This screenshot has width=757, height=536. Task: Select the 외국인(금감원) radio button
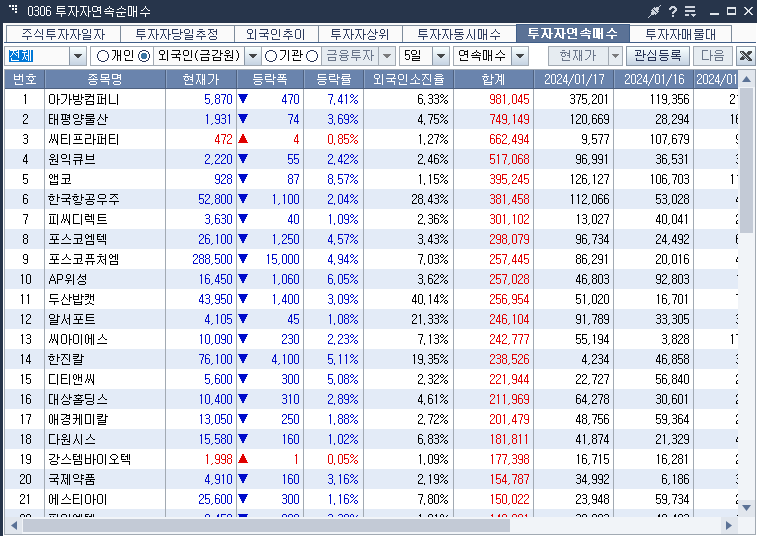[144, 56]
